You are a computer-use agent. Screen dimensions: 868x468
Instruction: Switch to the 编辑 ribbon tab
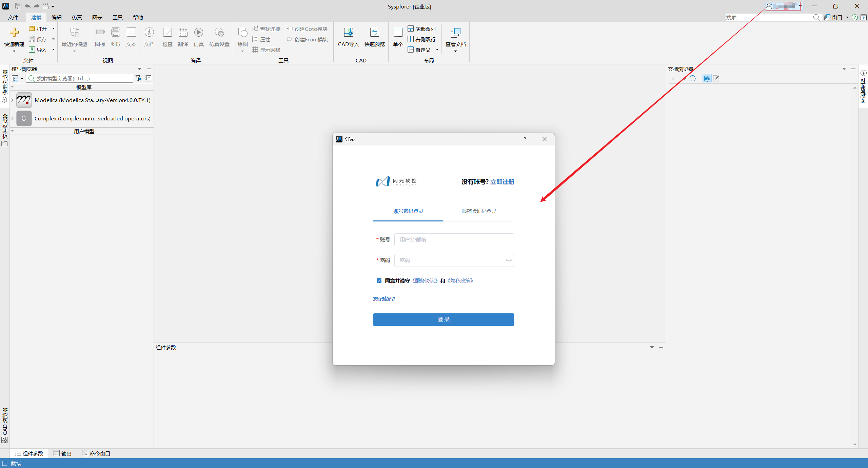[x=57, y=17]
